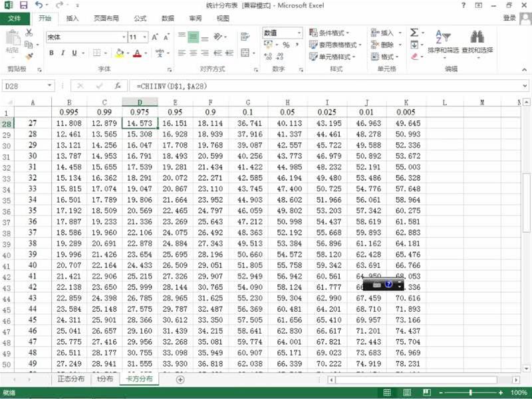Image resolution: width=532 pixels, height=399 pixels.
Task: Toggle Italic formatting
Action: pos(63,53)
